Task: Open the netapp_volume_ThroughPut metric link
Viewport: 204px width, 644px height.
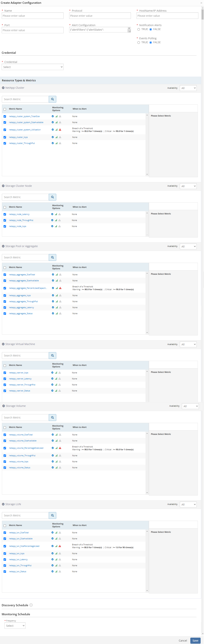Action: point(22,456)
